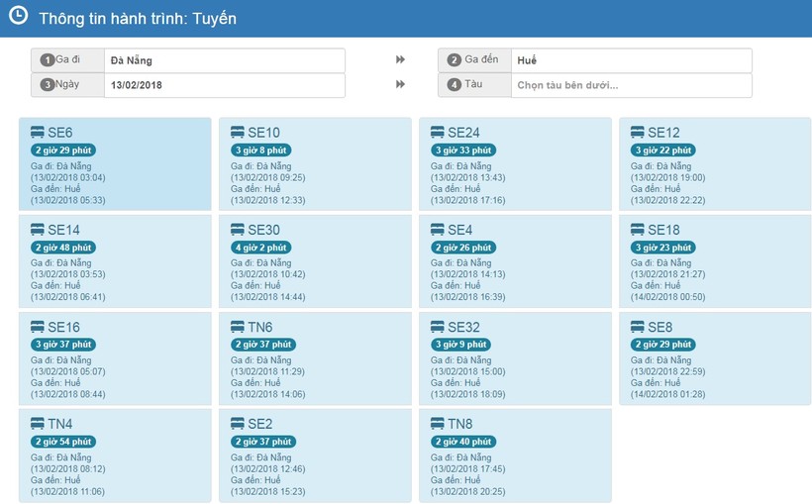Open the Ga đi field showing Đà Nẵng
This screenshot has height=504, width=812.
pyautogui.click(x=224, y=60)
